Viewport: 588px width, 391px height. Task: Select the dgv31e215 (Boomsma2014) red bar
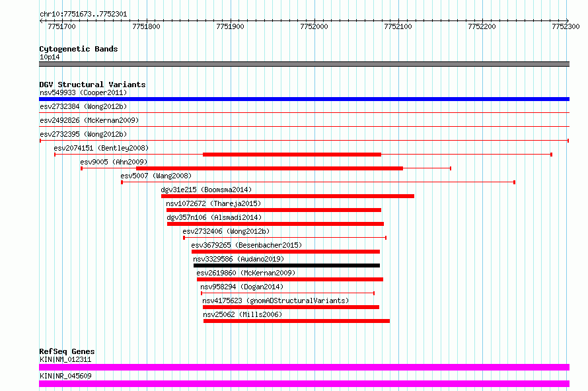(287, 196)
